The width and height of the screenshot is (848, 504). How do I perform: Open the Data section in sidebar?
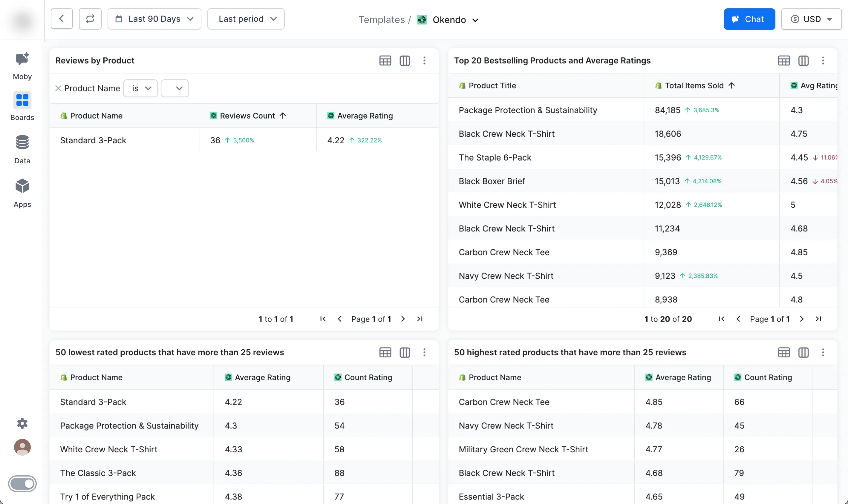coord(22,149)
